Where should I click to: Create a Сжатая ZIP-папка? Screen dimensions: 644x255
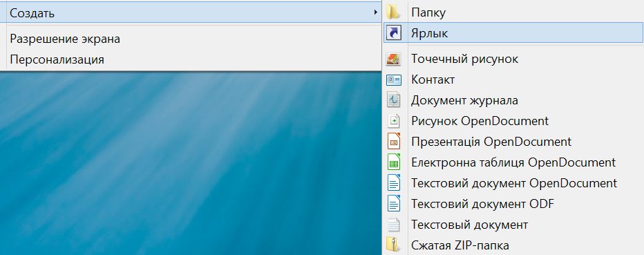(513, 245)
